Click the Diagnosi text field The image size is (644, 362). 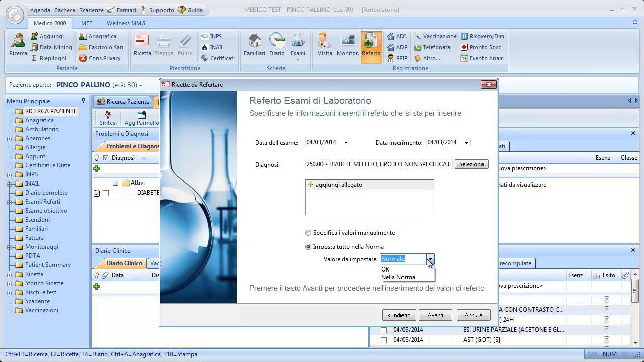pyautogui.click(x=379, y=164)
